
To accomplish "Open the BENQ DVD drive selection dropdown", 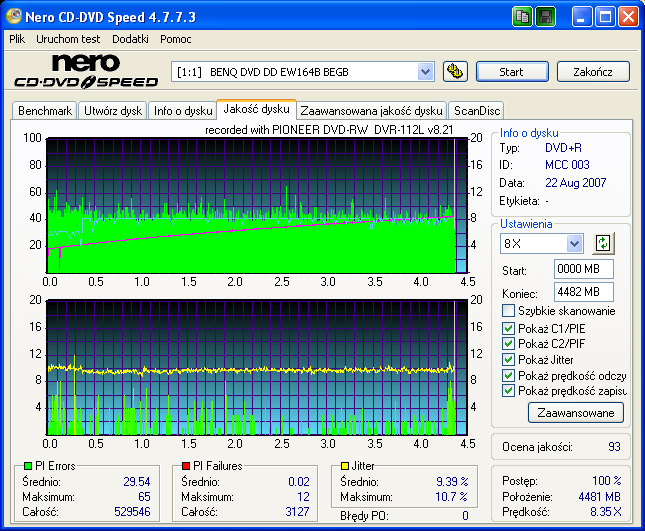I will (x=425, y=71).
